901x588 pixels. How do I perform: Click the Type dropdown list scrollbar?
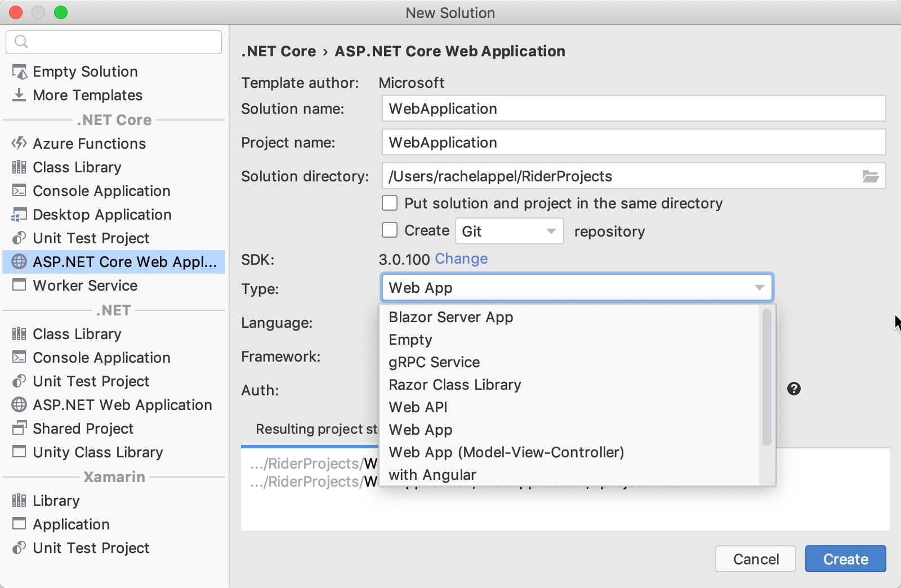tap(766, 377)
